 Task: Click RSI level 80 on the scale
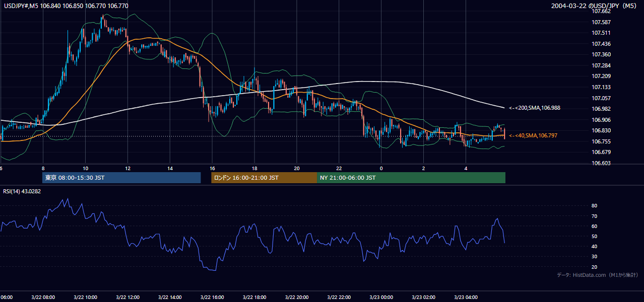(x=594, y=206)
